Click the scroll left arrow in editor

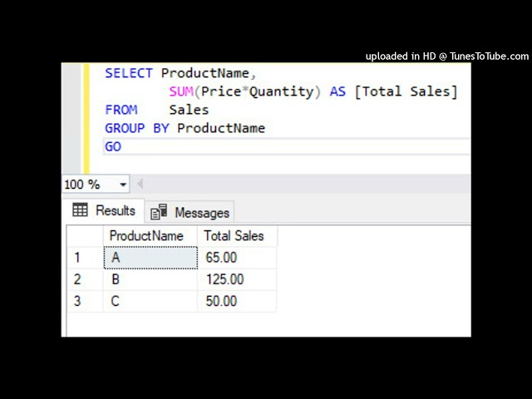tap(140, 185)
